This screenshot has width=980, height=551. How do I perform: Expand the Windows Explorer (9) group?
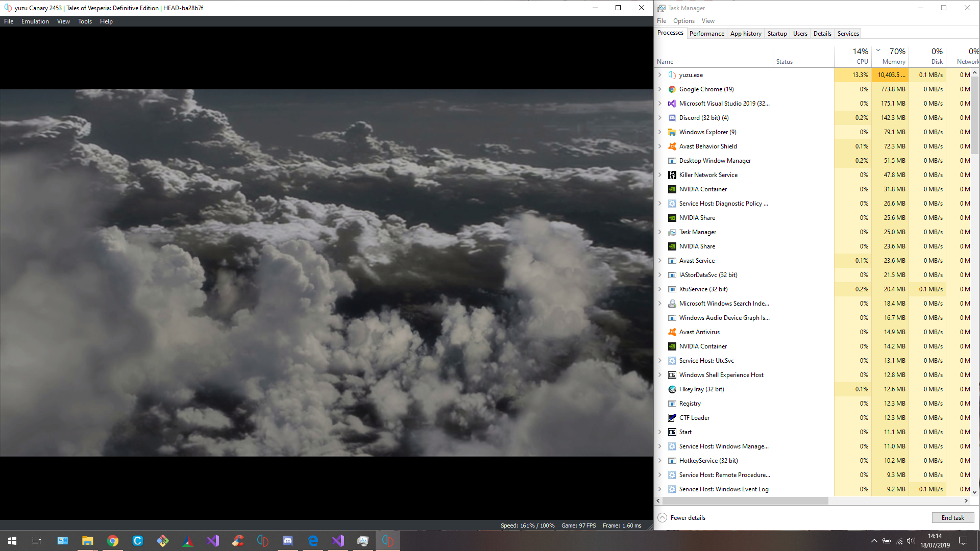click(x=660, y=132)
